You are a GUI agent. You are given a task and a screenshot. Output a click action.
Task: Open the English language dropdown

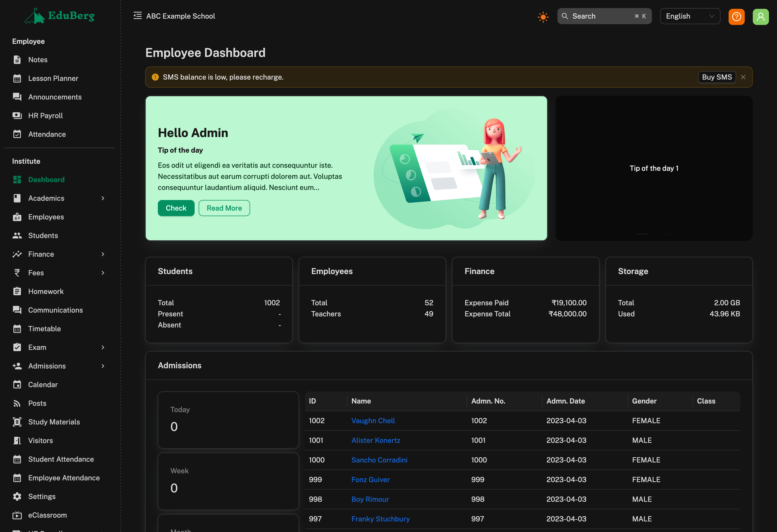coord(690,16)
